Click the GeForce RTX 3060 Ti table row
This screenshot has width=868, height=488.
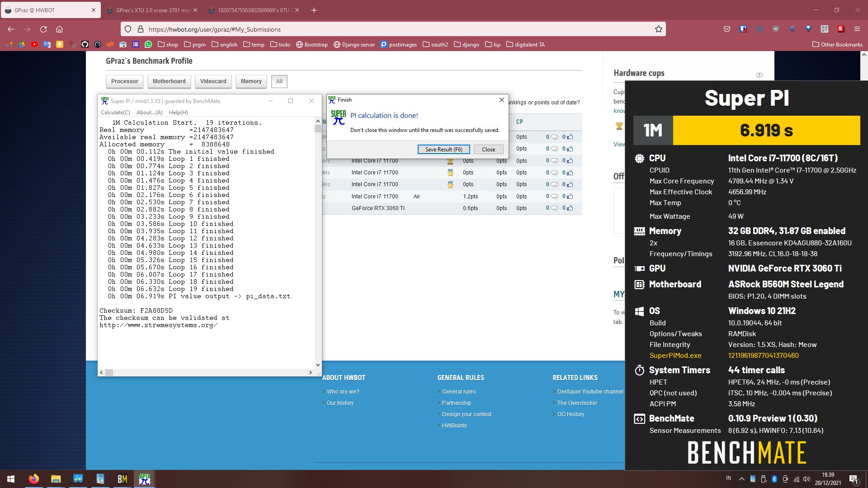[x=452, y=208]
